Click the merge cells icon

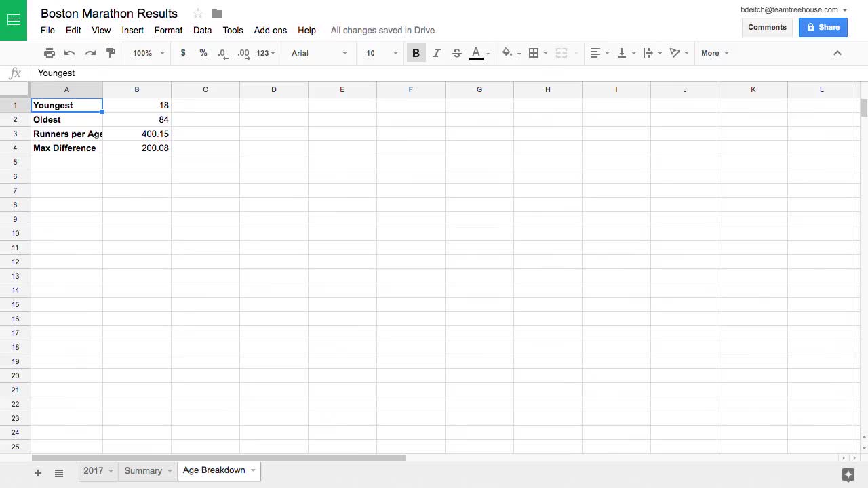(561, 53)
